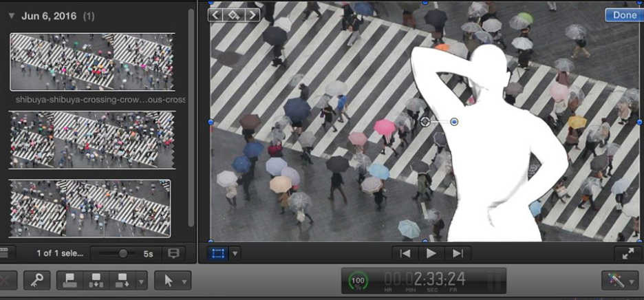Enter full screen viewer mode
644x300 pixels.
coord(627,253)
